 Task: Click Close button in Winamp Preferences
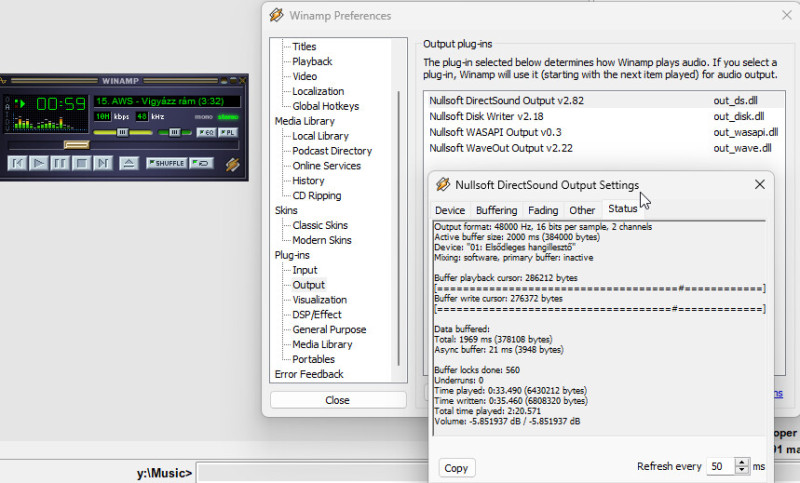[x=338, y=400]
